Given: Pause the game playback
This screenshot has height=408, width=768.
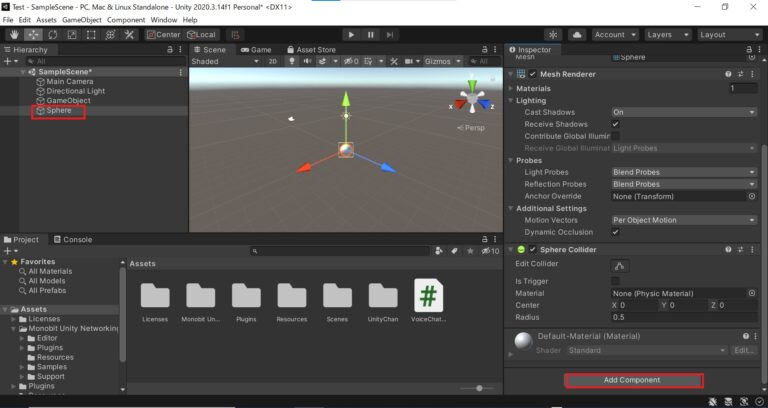Looking at the screenshot, I should click(370, 35).
